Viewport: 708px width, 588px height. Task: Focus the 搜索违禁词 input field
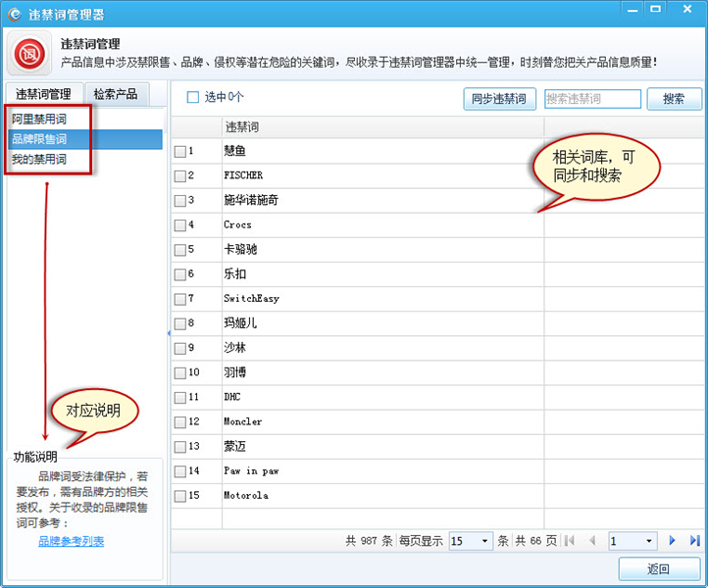(592, 99)
